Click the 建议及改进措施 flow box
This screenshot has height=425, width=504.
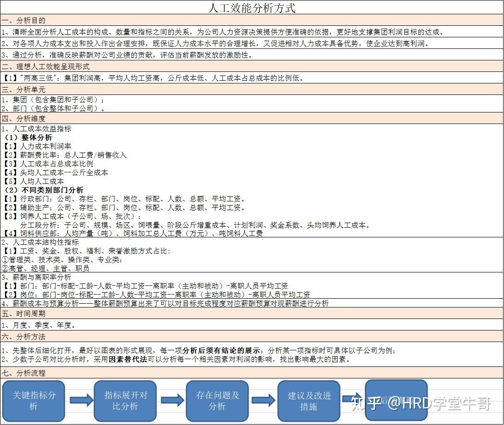tap(309, 401)
